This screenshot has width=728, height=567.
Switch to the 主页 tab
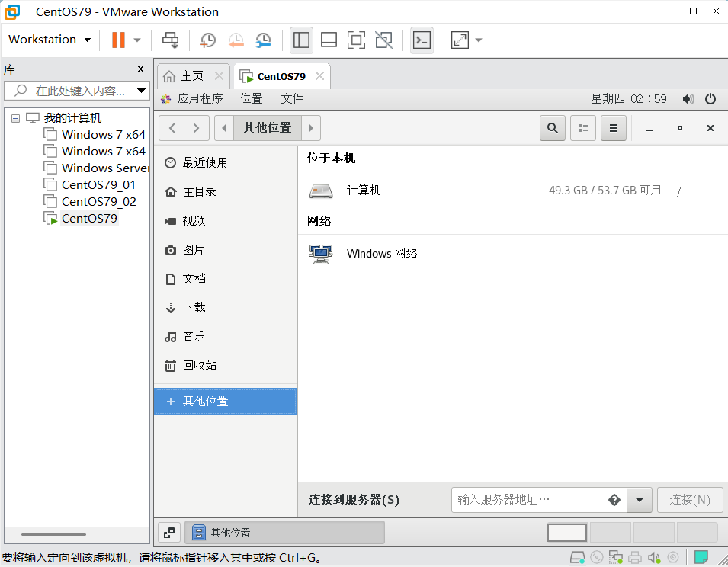point(192,76)
